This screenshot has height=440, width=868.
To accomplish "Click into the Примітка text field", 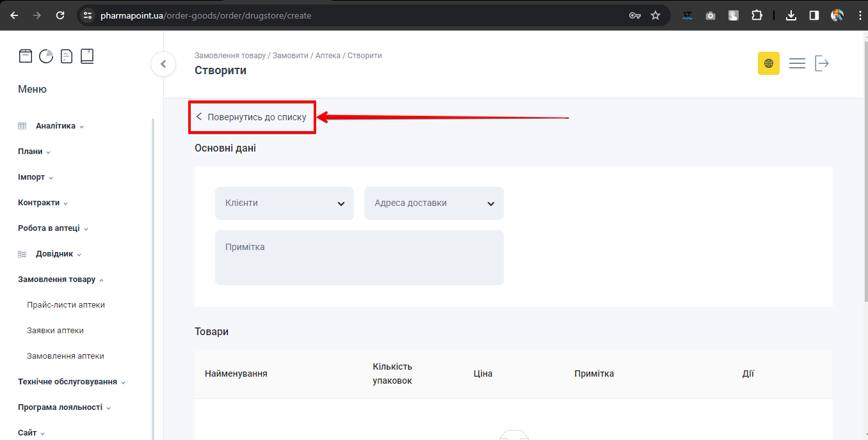I will [359, 257].
